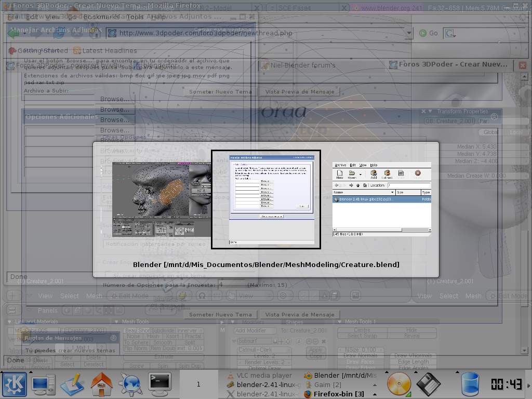Open Firefox-bin [3] taskbar group
The width and height of the screenshot is (532, 399).
coord(341,394)
